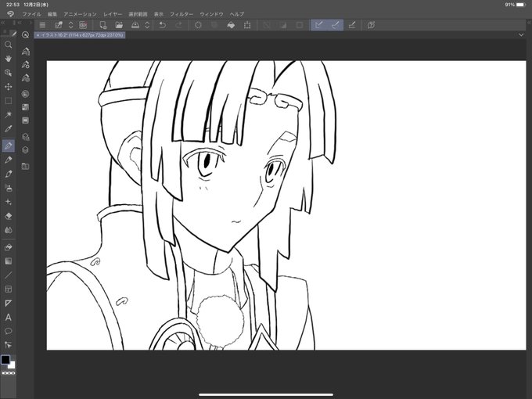Open the Tool Property palette icon
This screenshot has width=532, height=399.
tap(26, 65)
